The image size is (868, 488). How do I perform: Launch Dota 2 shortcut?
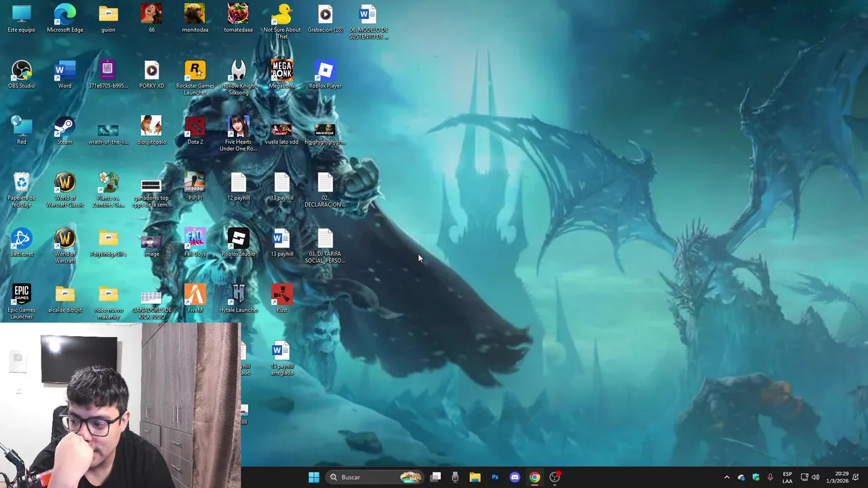195,130
